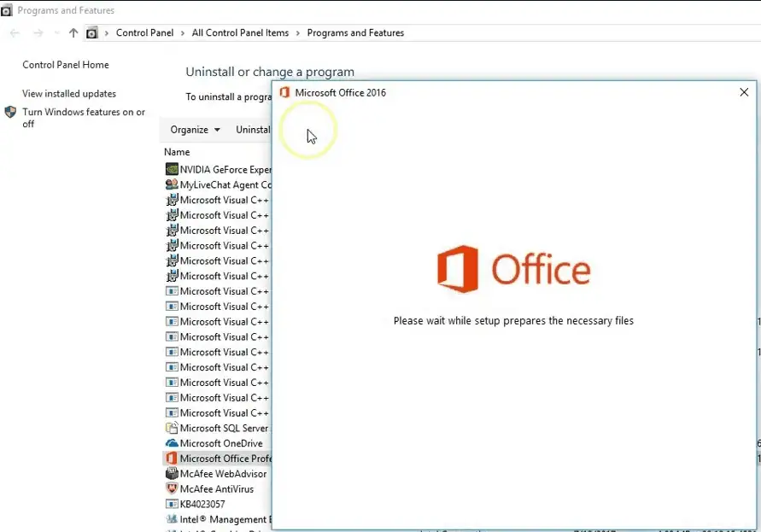Click the McAfee AntiVirus shield icon
The height and width of the screenshot is (532, 761).
click(x=172, y=488)
